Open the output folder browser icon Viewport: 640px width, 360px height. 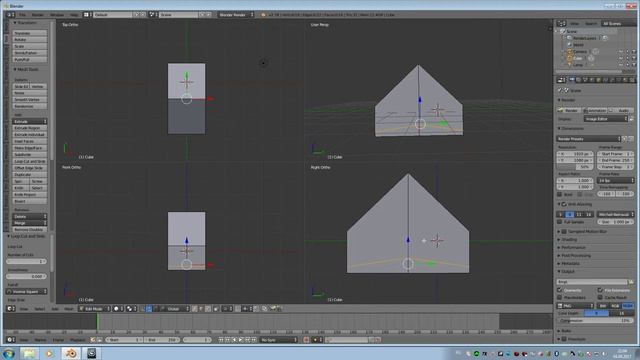(631, 282)
